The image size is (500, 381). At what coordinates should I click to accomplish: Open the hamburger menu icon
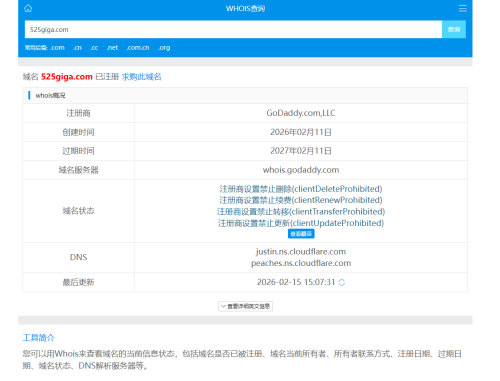[x=462, y=8]
